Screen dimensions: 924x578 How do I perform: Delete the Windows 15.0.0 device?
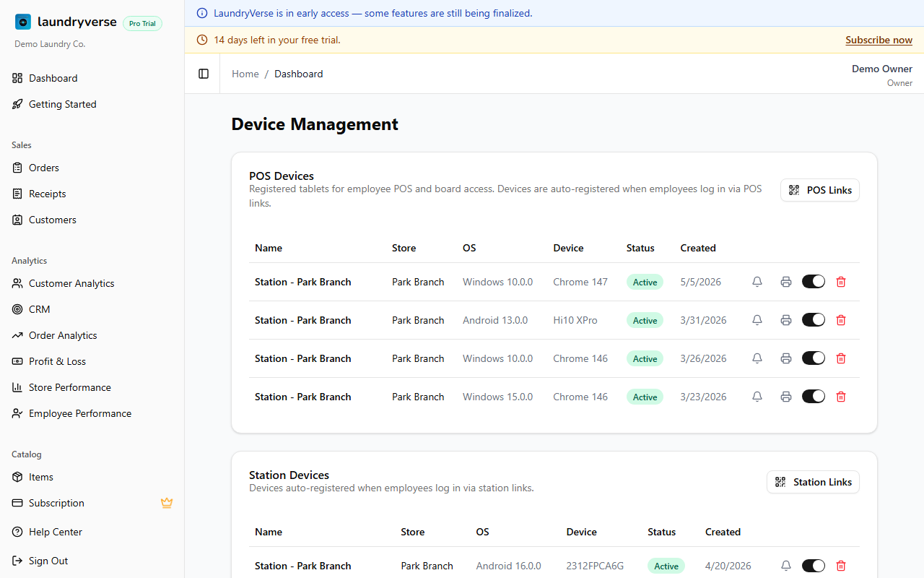[x=841, y=397]
